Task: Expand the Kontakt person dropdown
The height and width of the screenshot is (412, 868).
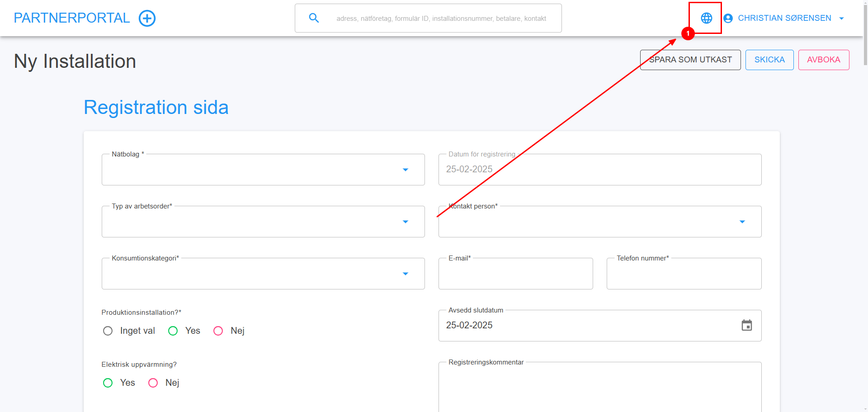Action: click(742, 222)
